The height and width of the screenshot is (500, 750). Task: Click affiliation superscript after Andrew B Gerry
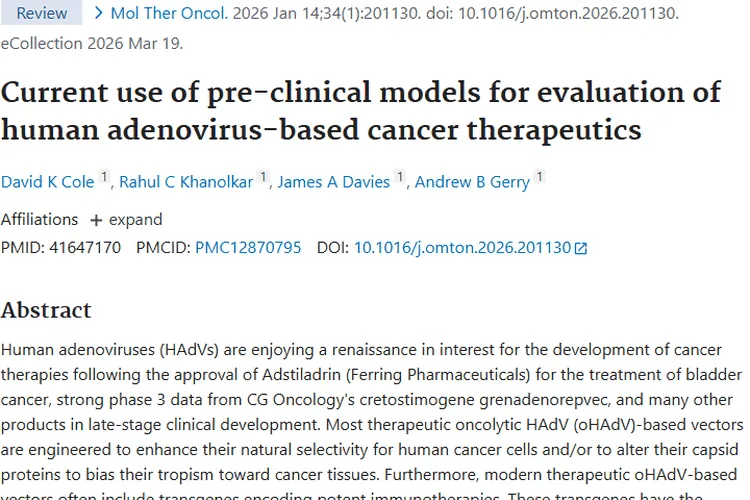tap(539, 177)
